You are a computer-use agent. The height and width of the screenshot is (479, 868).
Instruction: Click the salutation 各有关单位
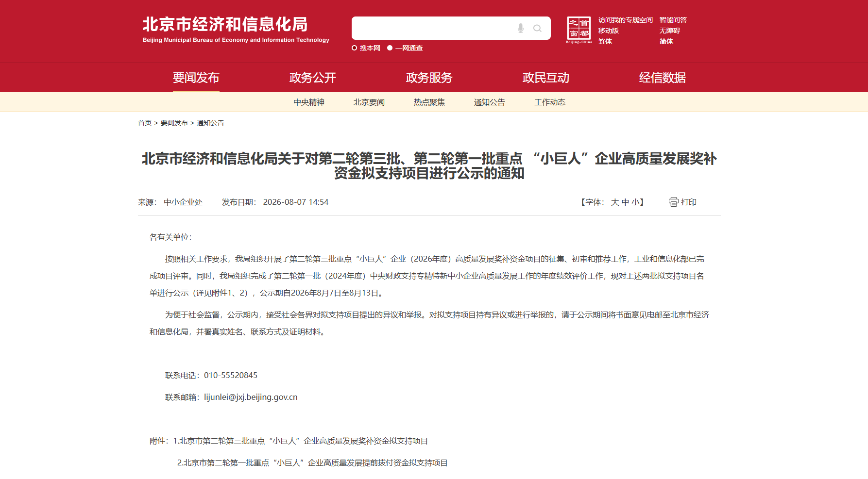170,237
